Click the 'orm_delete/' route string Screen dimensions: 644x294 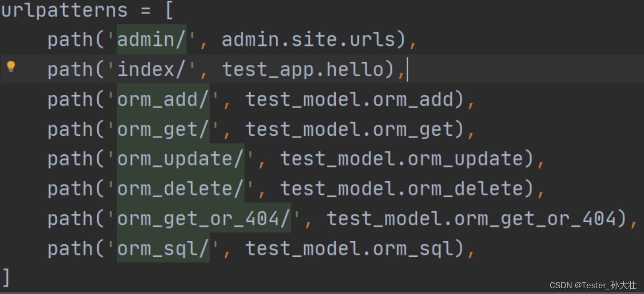[x=181, y=188]
